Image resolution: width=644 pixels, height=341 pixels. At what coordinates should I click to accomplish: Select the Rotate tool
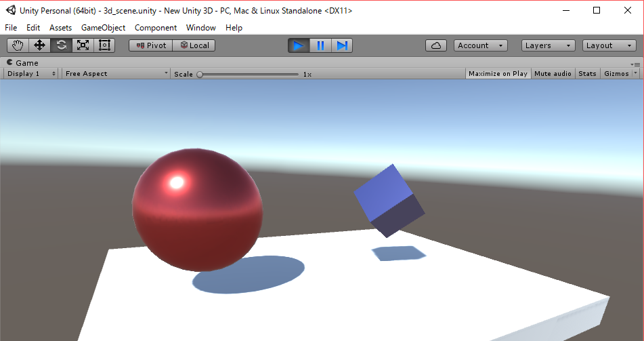62,45
